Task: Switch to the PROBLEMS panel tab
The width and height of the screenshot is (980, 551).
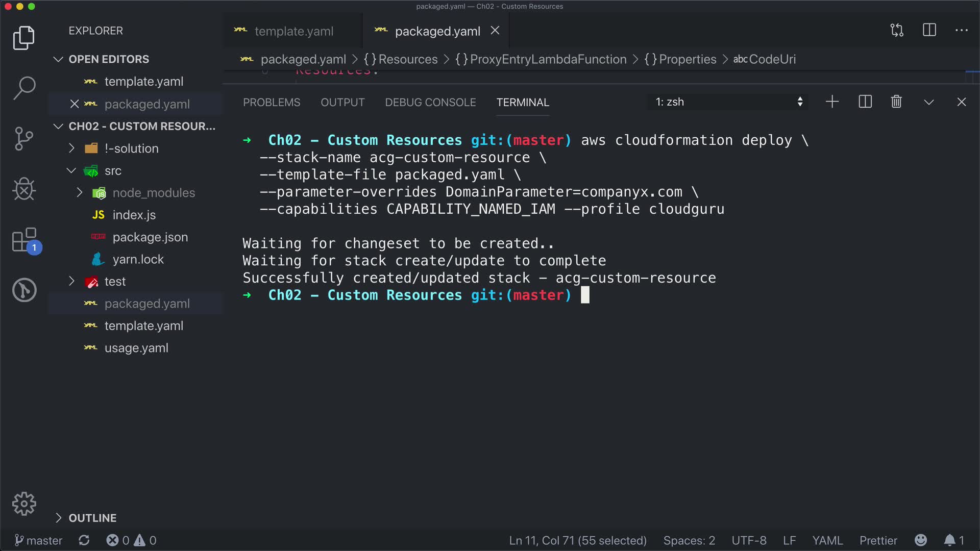Action: [272, 103]
